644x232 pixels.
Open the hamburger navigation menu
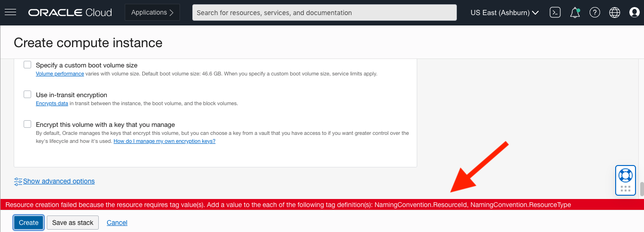10,13
